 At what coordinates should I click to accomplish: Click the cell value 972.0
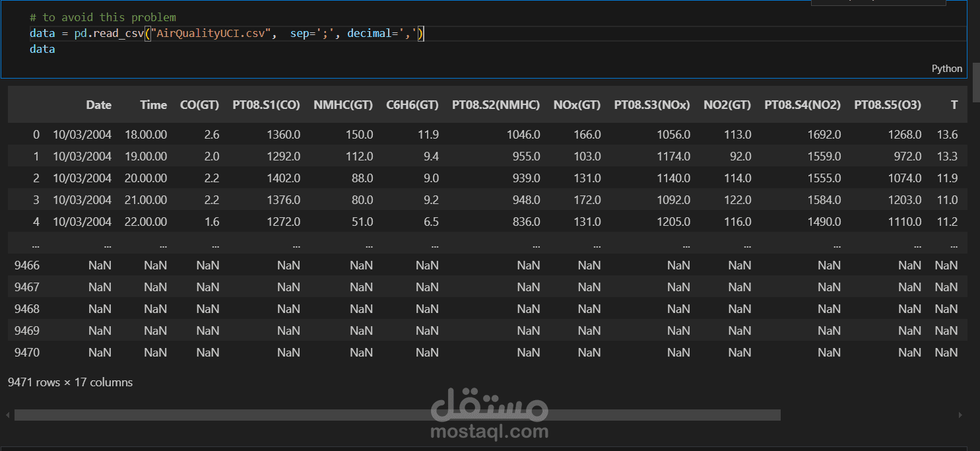pos(907,156)
